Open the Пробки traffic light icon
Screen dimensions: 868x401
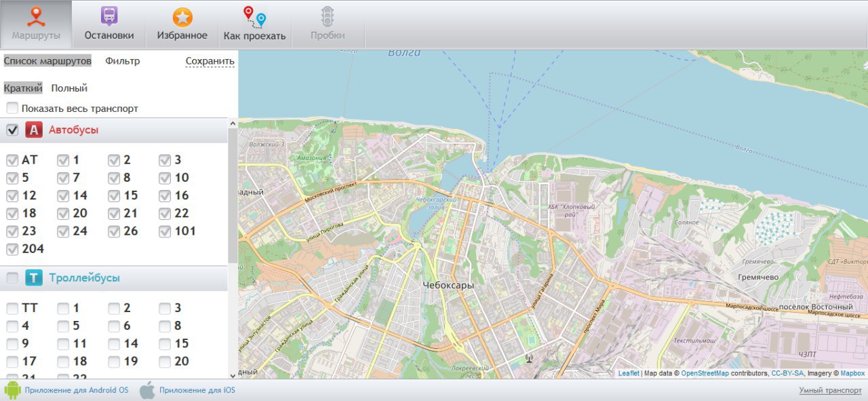coord(328,16)
